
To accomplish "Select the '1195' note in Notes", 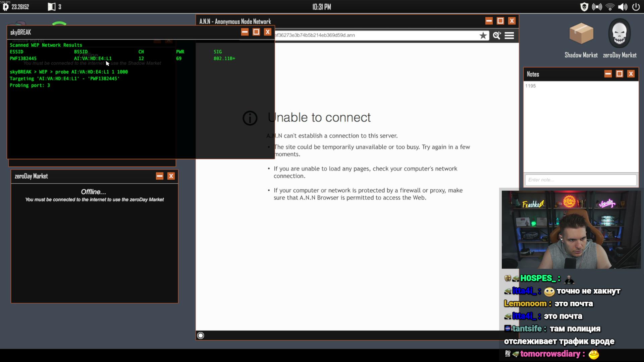I will 531,86.
